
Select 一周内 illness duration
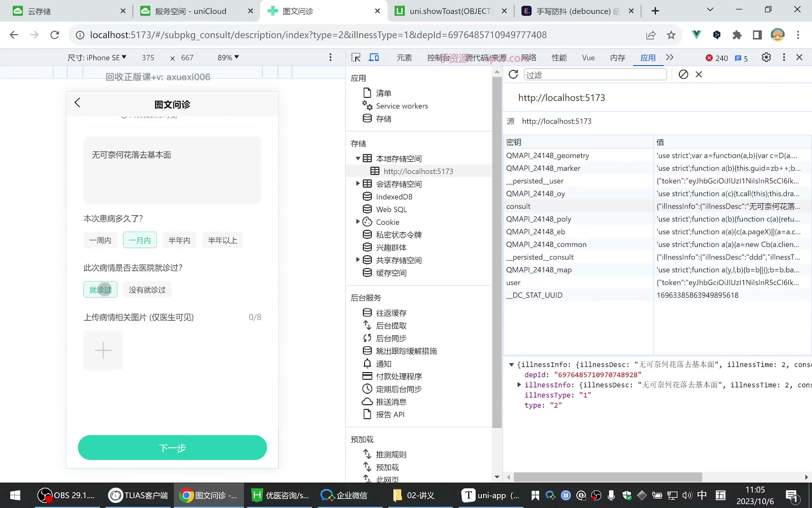click(x=100, y=240)
